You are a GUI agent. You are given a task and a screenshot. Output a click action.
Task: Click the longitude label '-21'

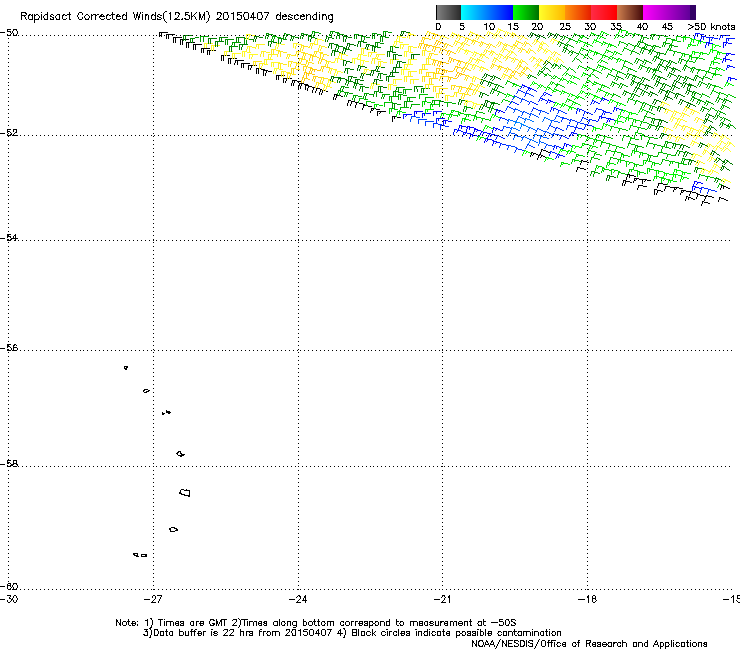[x=442, y=599]
